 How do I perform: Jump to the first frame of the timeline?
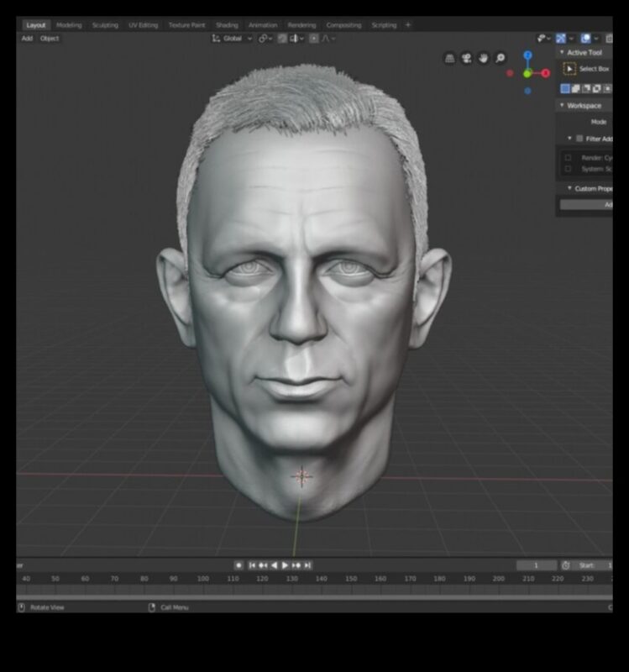(x=251, y=565)
